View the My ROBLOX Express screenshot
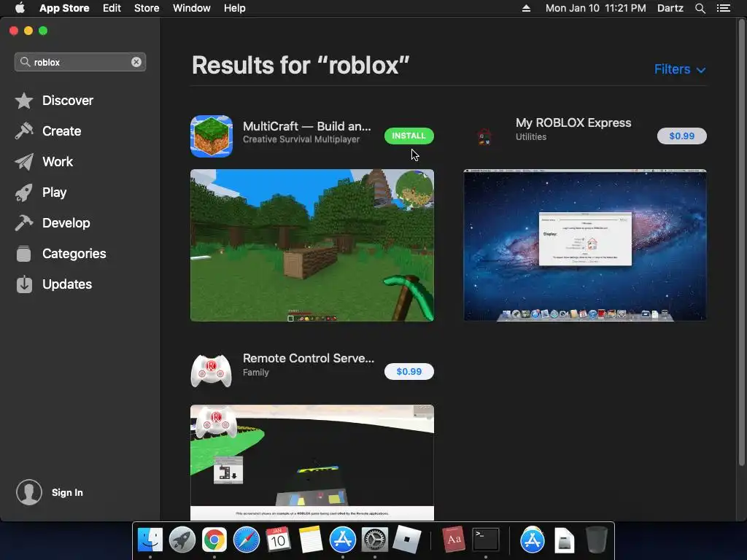 pyautogui.click(x=585, y=245)
